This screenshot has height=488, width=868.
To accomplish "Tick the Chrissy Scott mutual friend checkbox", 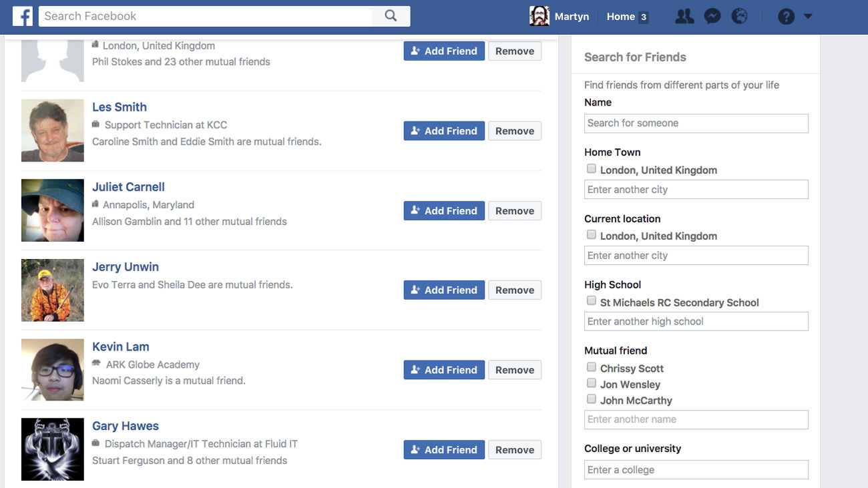I will pyautogui.click(x=591, y=367).
